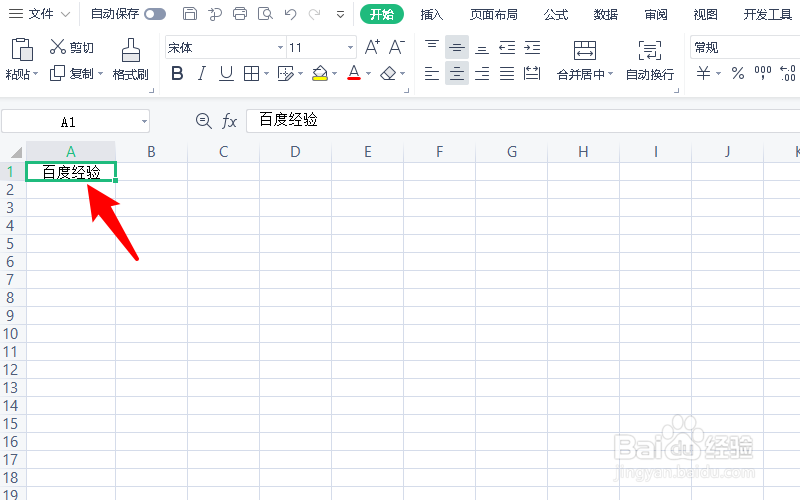Expand the fill color dropdown arrow
The image size is (800, 500).
tap(335, 74)
